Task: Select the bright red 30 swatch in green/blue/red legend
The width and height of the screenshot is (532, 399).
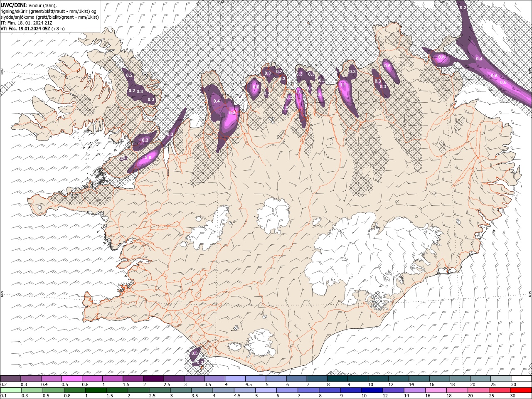Action: pos(520,390)
